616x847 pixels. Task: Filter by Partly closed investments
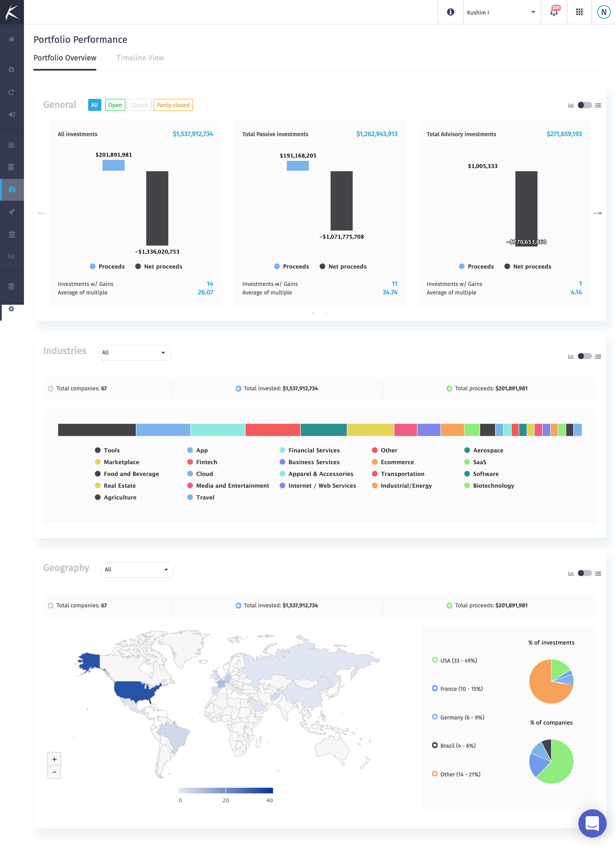point(173,105)
